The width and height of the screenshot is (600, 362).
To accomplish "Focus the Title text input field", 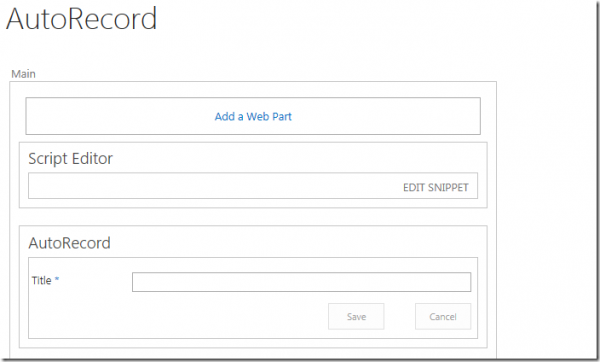I will pos(302,282).
